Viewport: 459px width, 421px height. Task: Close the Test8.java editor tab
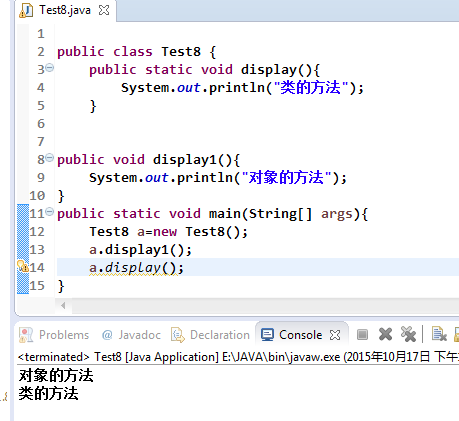click(x=104, y=10)
